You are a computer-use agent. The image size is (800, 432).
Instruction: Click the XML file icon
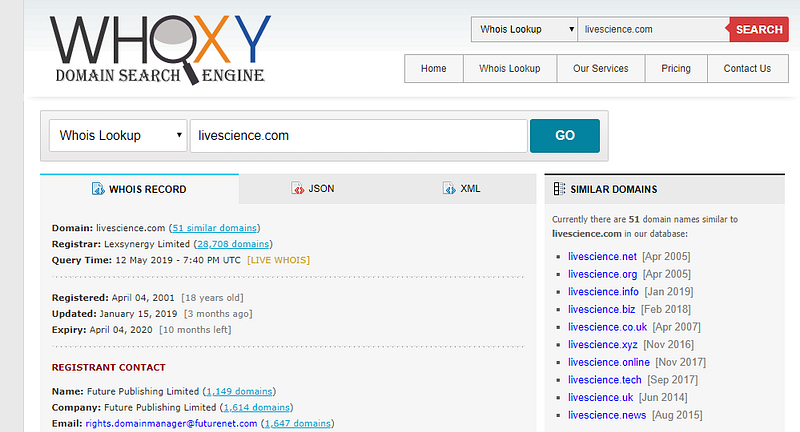(449, 188)
